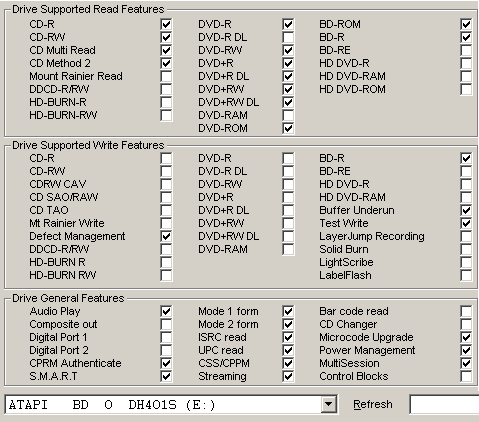Viewport: 479px width, 422px height.
Task: Check the Control Blocks checkbox
Action: tap(466, 376)
